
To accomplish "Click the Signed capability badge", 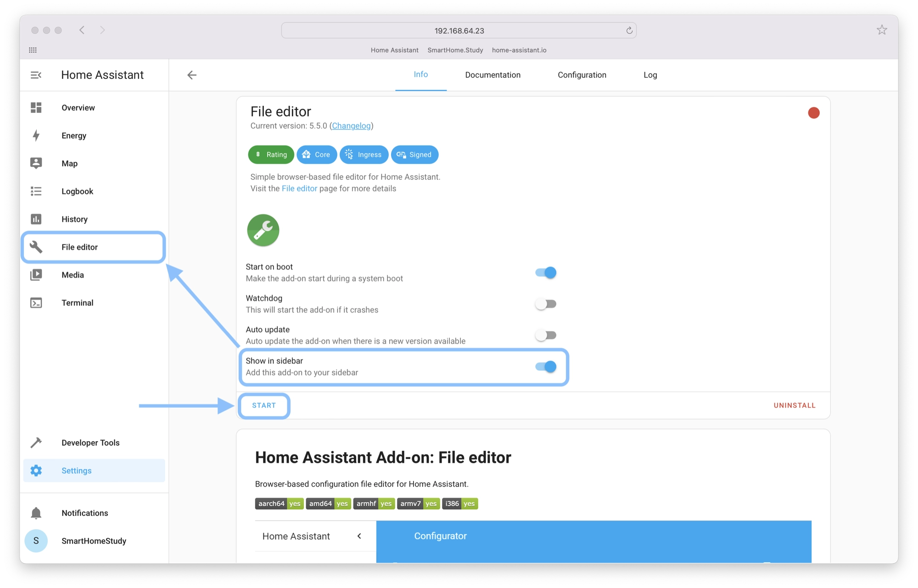I will [x=414, y=155].
